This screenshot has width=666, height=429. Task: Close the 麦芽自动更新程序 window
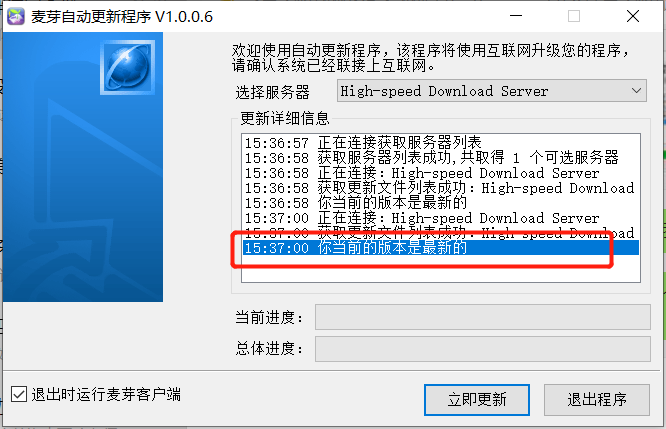tap(633, 16)
